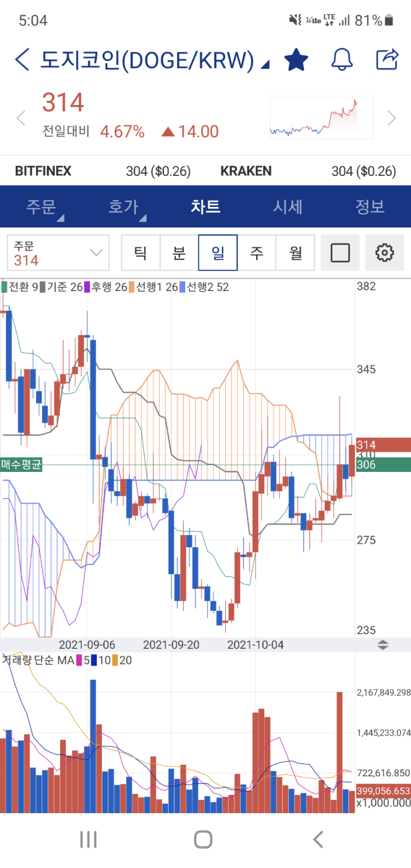The height and width of the screenshot is (868, 411).
Task: Select the 차트 tab
Action: (x=205, y=206)
